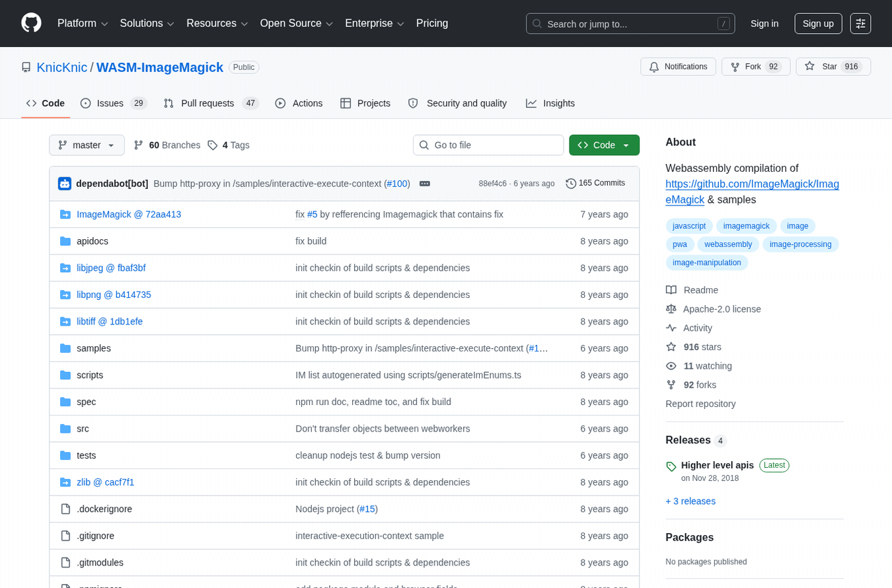Click the image-processing topic tag
892x588 pixels.
click(x=800, y=244)
